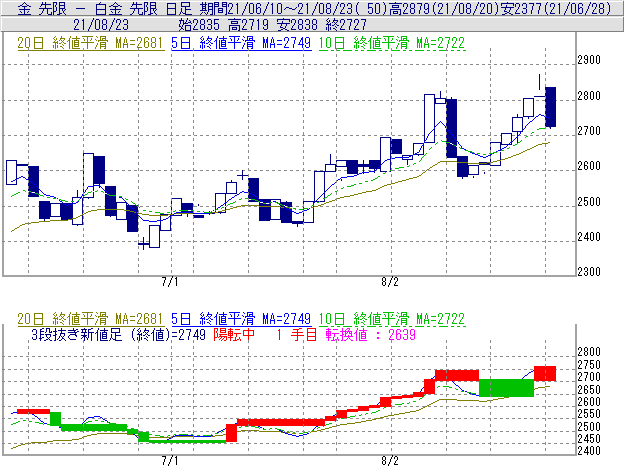Click the opening value 始2835

pyautogui.click(x=199, y=25)
